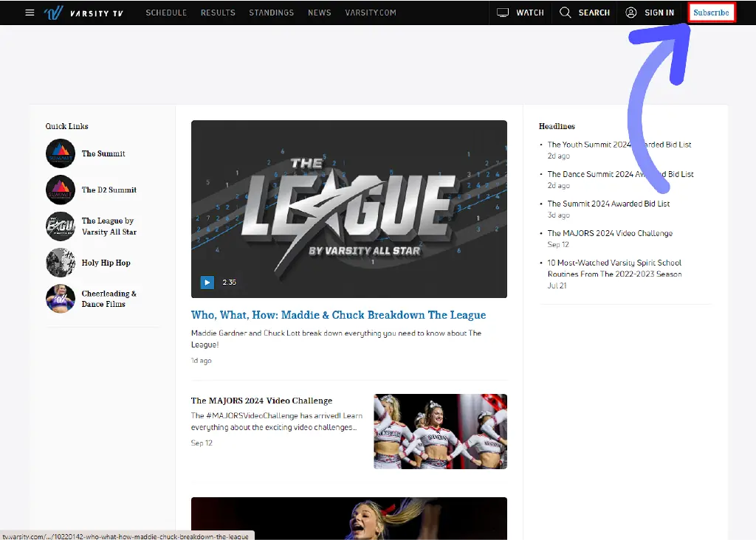Click the Subscribe button

coord(711,13)
